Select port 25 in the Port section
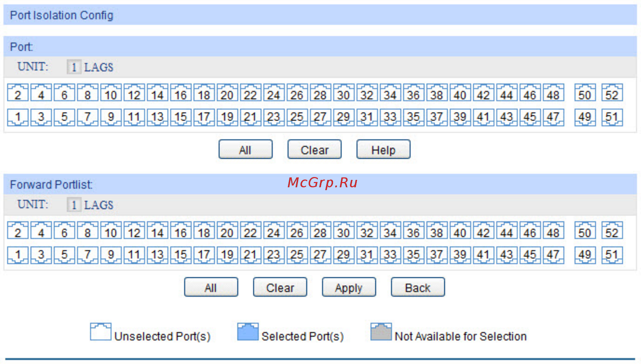The image size is (641, 364). (297, 117)
